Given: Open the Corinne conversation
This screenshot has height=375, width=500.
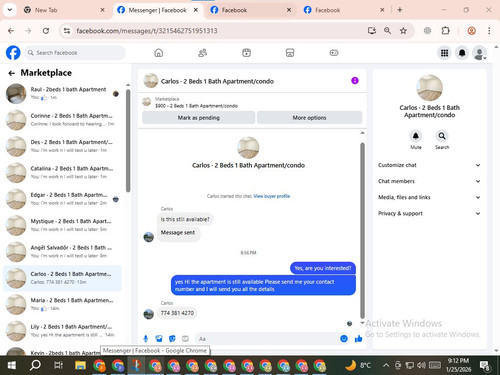Looking at the screenshot, I should click(x=63, y=120).
